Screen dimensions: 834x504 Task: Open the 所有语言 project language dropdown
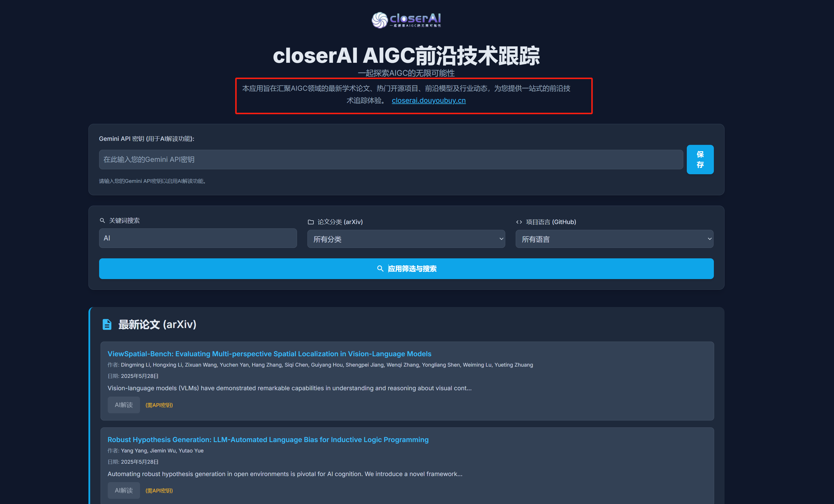(614, 239)
